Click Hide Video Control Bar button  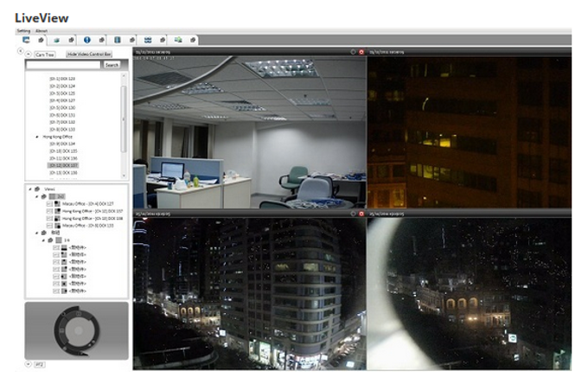91,54
